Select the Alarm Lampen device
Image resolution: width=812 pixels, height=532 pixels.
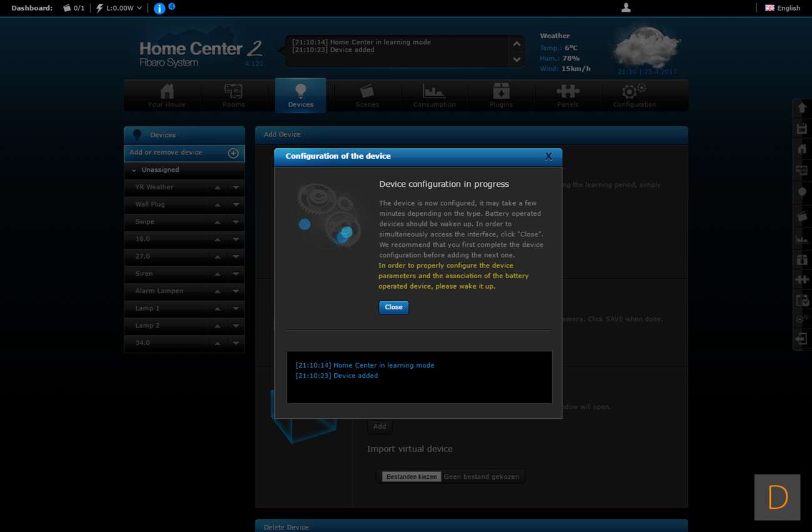pos(159,291)
